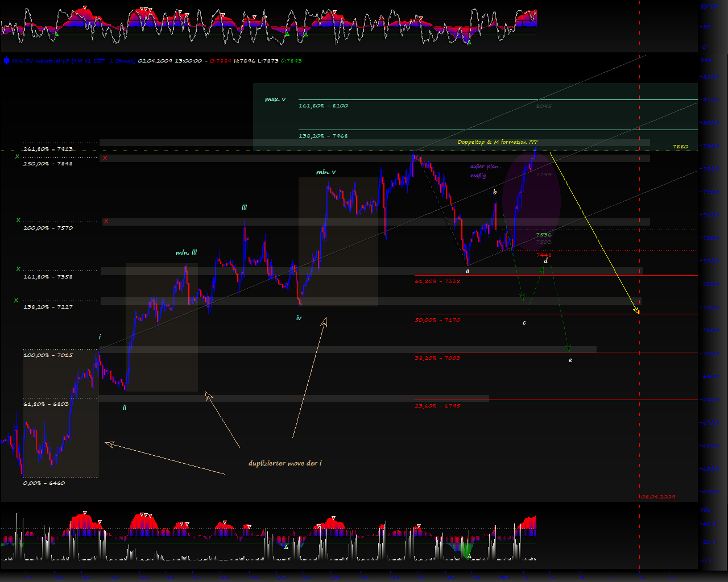Screen dimensions: 728x582
Task: Click the white corrective wave label 'c'
Action: click(x=524, y=323)
